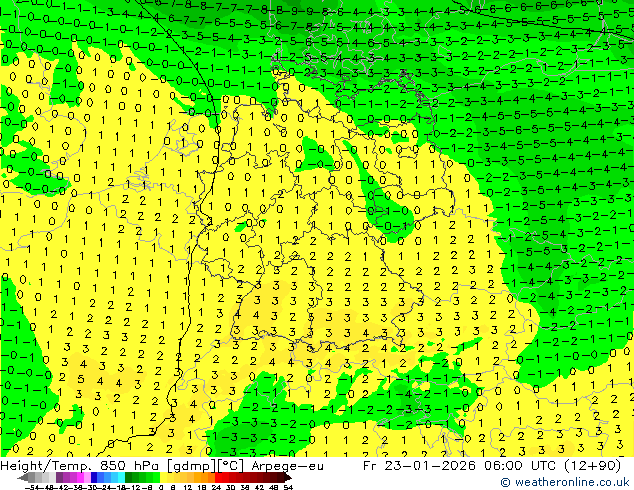Click the dark red right arrow of legend
The width and height of the screenshot is (634, 490).
click(288, 478)
